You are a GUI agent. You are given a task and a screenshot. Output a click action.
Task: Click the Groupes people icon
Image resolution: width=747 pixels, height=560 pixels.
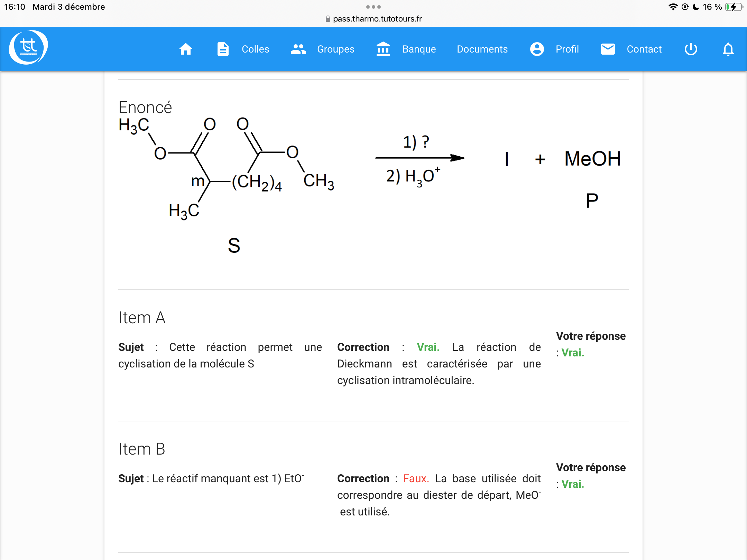pyautogui.click(x=298, y=49)
